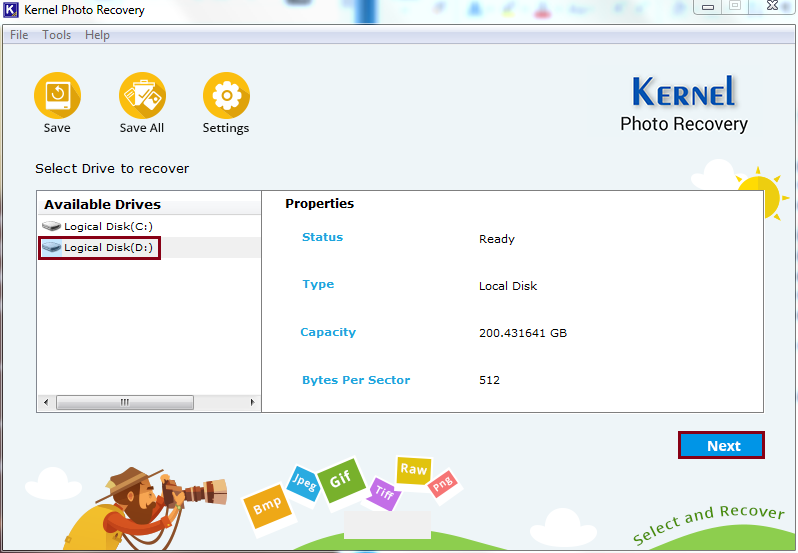This screenshot has height=553, width=798.
Task: Close the Kernel Photo Recovery window
Action: [x=773, y=6]
